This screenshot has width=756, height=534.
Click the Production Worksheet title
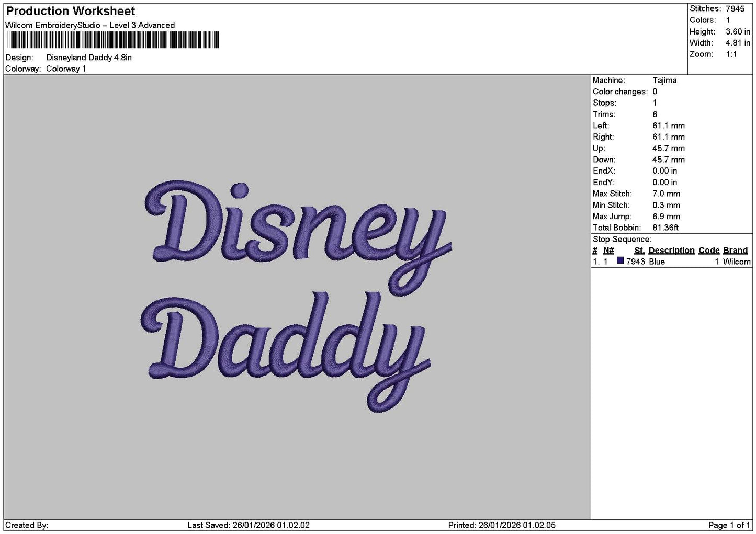pyautogui.click(x=71, y=11)
